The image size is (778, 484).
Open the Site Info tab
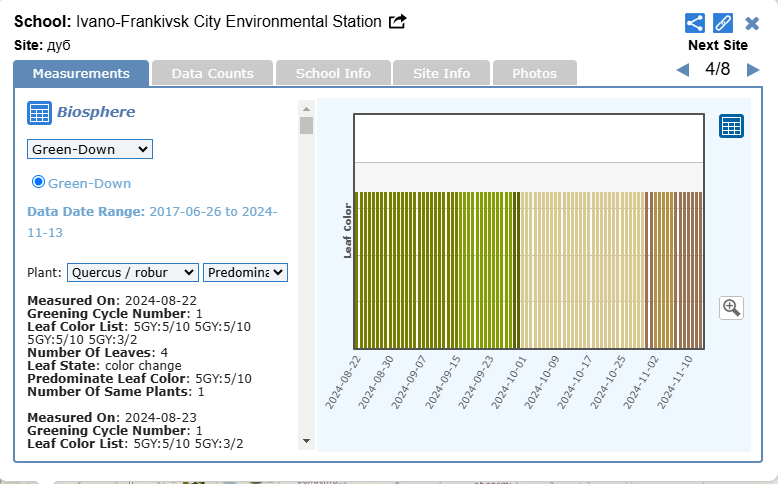click(x=441, y=73)
